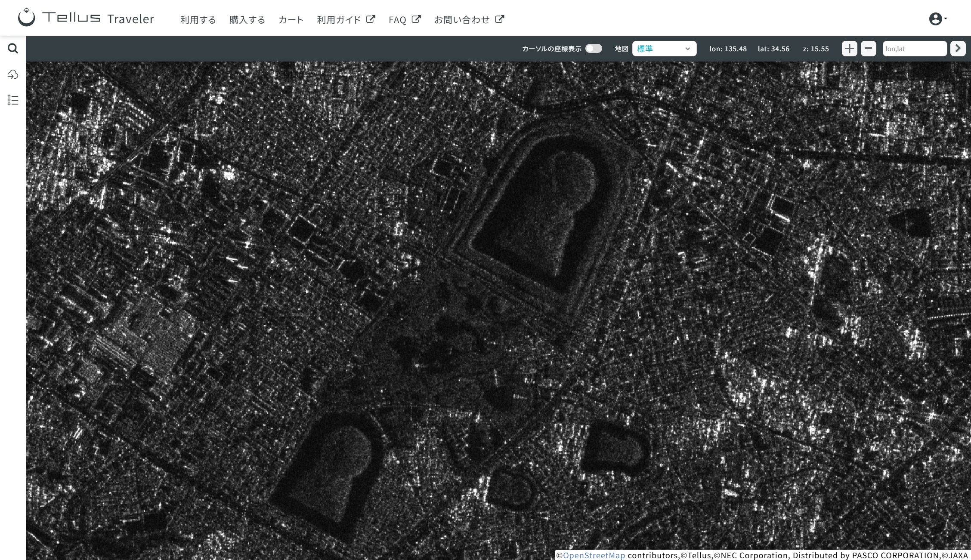Open the 利用ガイド external link

(346, 20)
